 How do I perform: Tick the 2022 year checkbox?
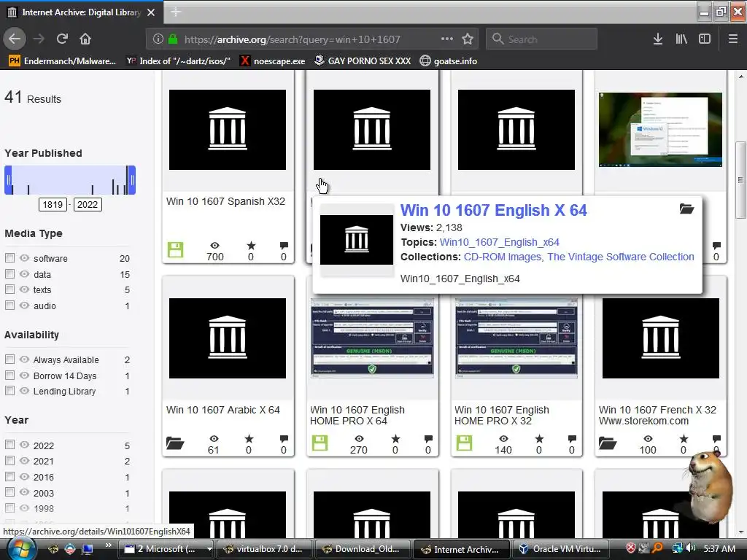click(9, 445)
